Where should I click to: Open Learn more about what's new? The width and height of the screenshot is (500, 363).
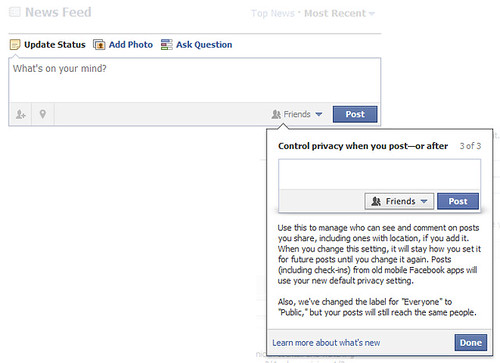tap(326, 343)
